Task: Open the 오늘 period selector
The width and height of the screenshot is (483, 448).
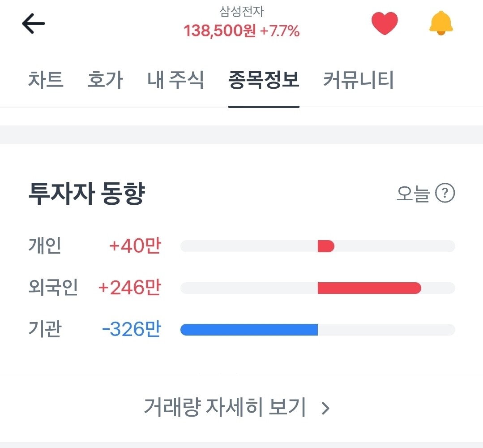Action: coord(413,194)
